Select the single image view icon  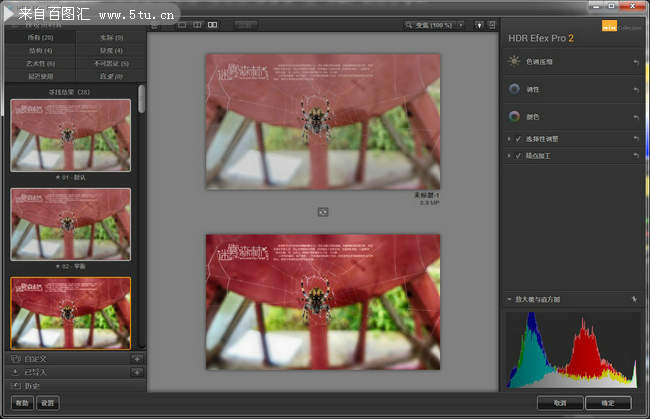pos(183,24)
